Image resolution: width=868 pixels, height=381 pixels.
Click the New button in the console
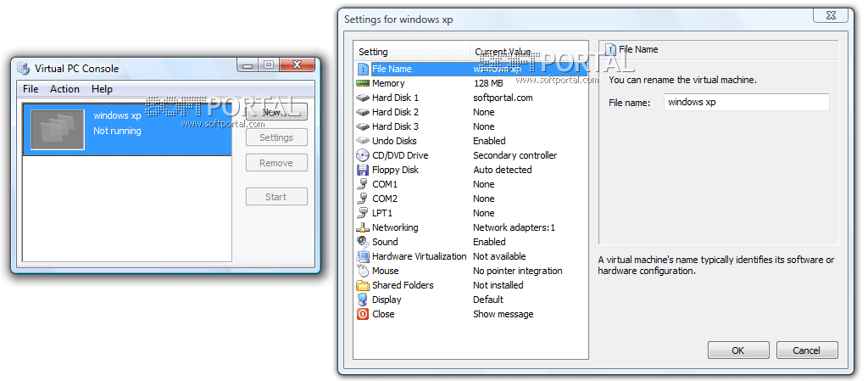coord(276,112)
